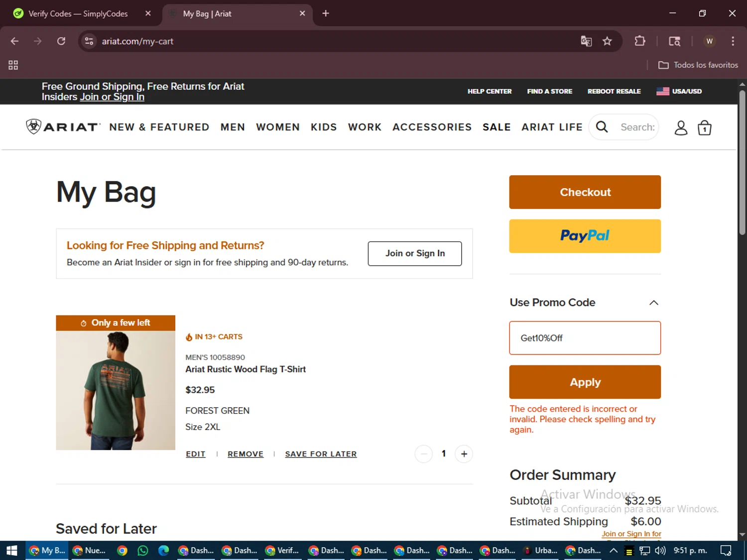The width and height of the screenshot is (747, 560).
Task: Collapse the Use Promo Code section
Action: tap(654, 303)
